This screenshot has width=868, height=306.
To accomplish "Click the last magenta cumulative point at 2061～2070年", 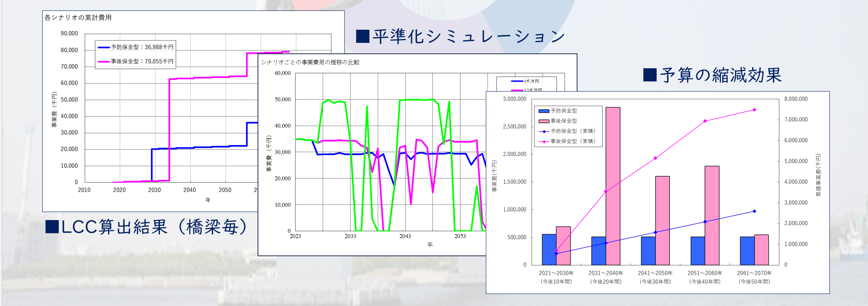I will pyautogui.click(x=754, y=110).
